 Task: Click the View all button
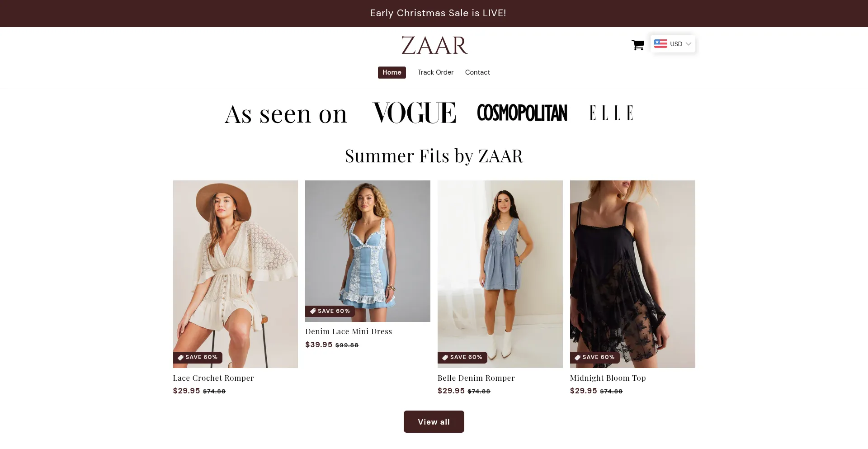pyautogui.click(x=434, y=422)
